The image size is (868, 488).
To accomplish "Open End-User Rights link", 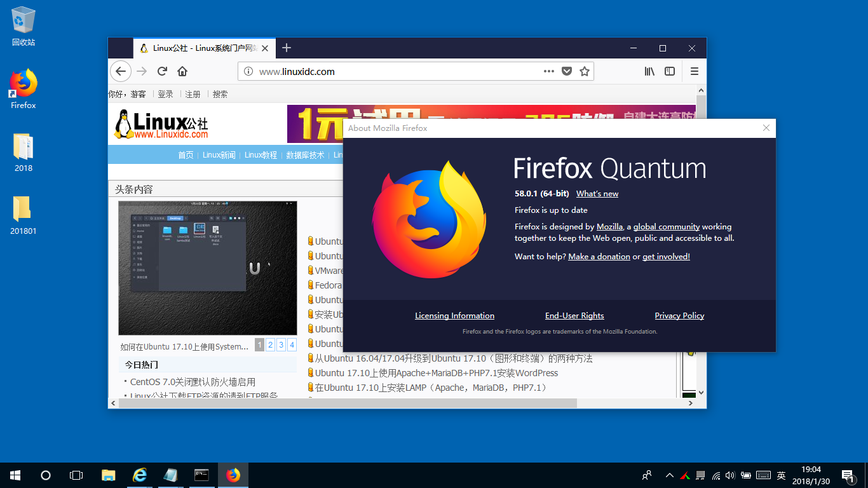I will coord(574,316).
